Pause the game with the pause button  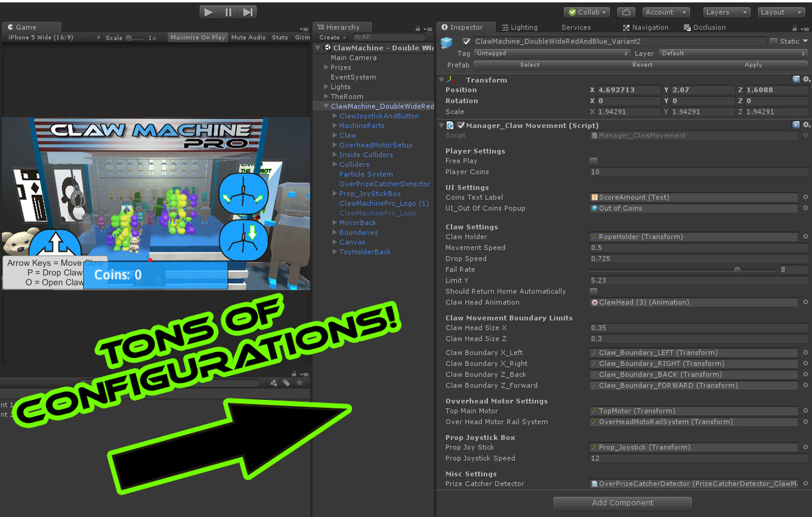coord(229,12)
